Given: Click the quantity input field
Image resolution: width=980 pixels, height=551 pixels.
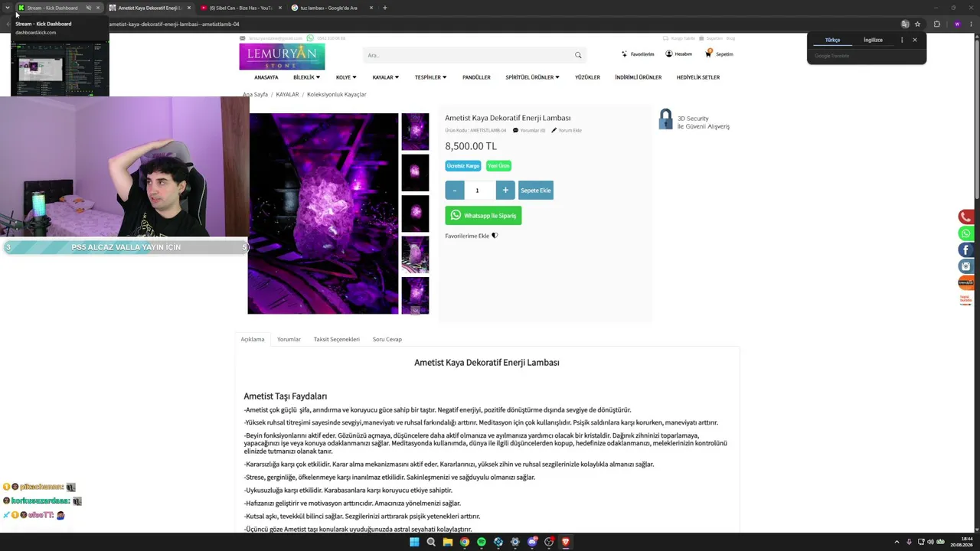Looking at the screenshot, I should tap(480, 191).
